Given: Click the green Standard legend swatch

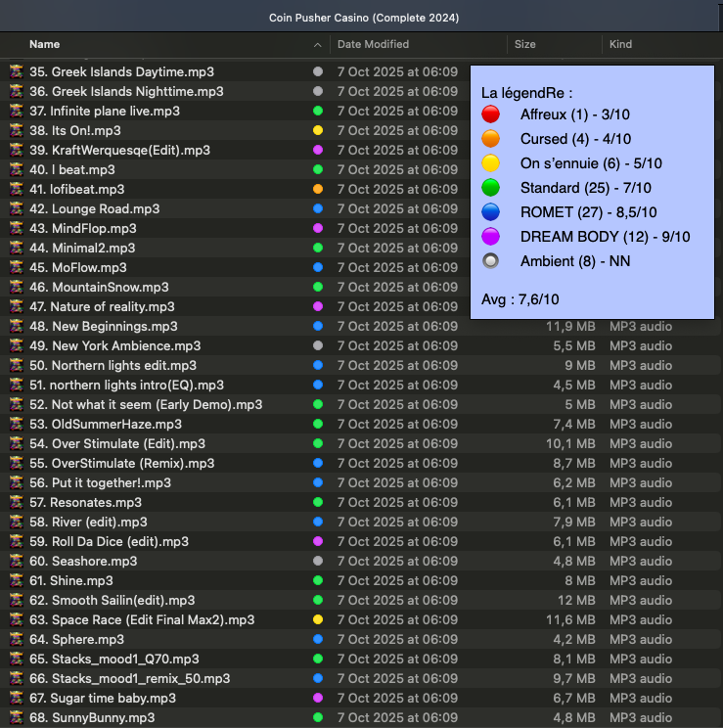Looking at the screenshot, I should [x=490, y=188].
